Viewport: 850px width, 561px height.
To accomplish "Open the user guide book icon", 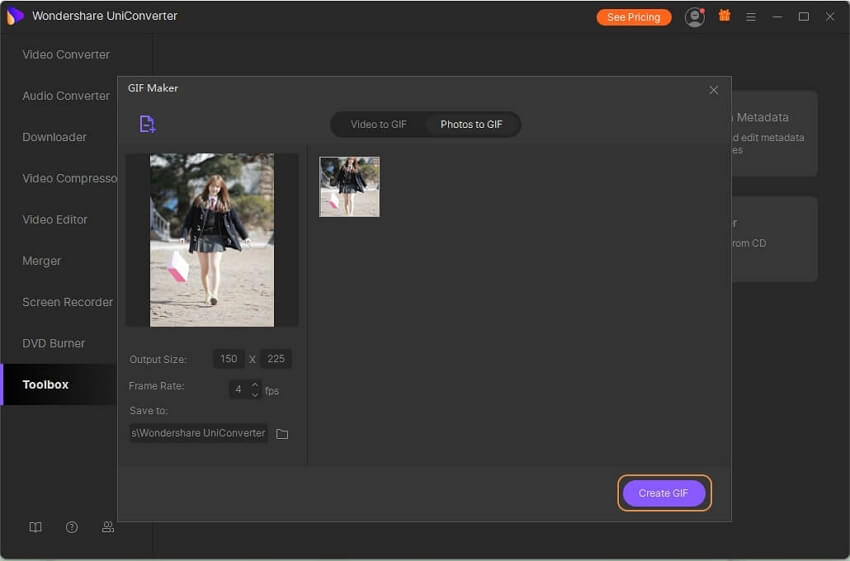I will click(36, 527).
